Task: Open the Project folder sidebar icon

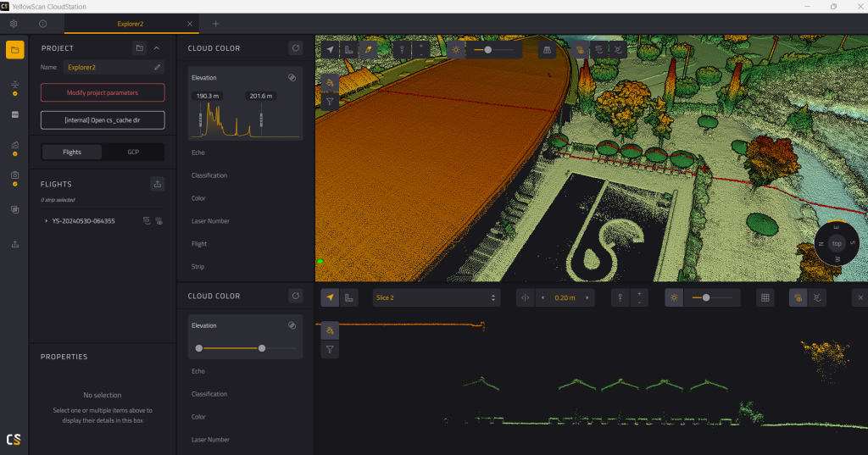Action: click(x=15, y=50)
